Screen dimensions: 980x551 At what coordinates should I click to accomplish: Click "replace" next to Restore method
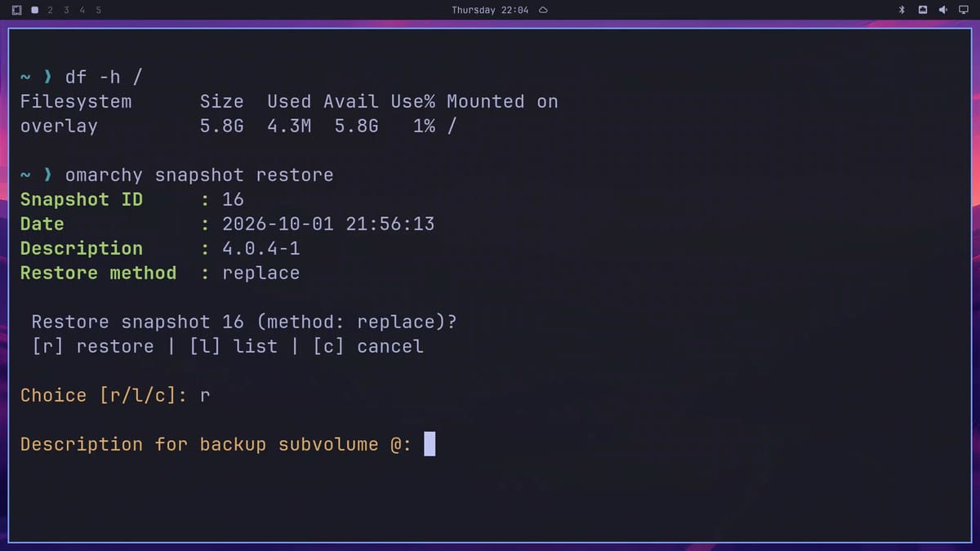point(261,273)
